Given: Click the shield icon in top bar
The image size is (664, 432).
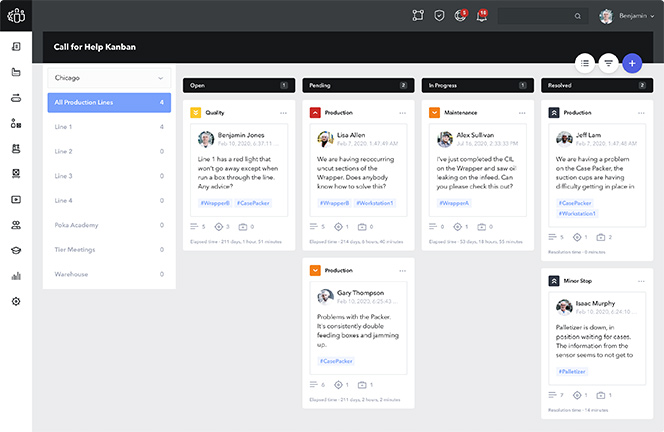Looking at the screenshot, I should click(x=438, y=16).
